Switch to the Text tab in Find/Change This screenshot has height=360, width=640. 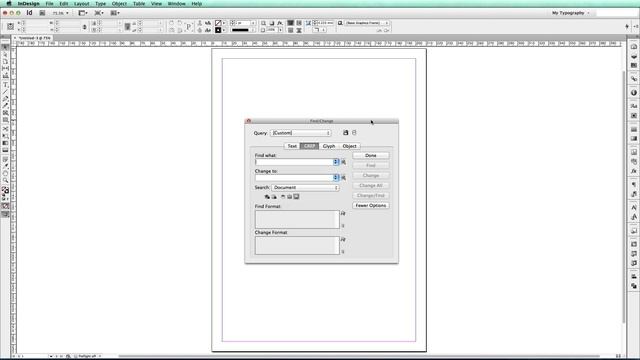[x=292, y=146]
